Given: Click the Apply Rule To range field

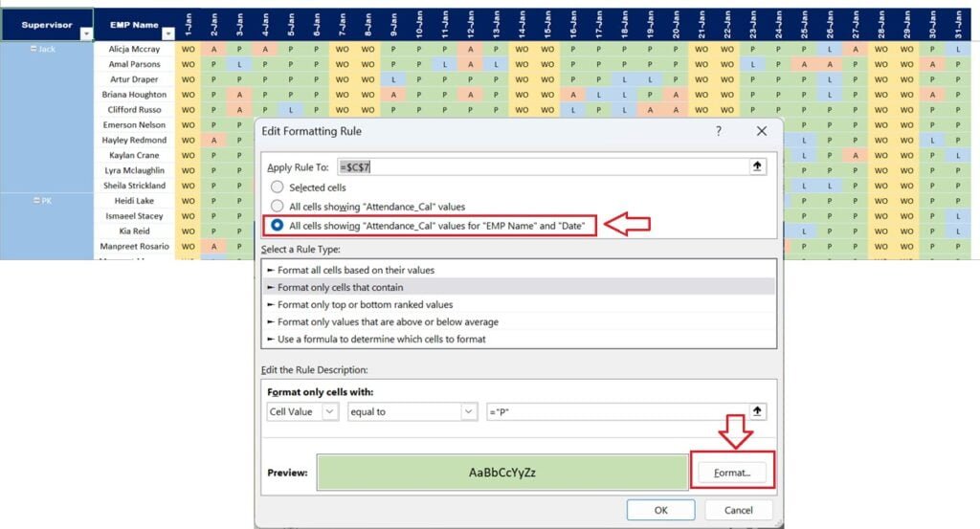Looking at the screenshot, I should pos(544,166).
